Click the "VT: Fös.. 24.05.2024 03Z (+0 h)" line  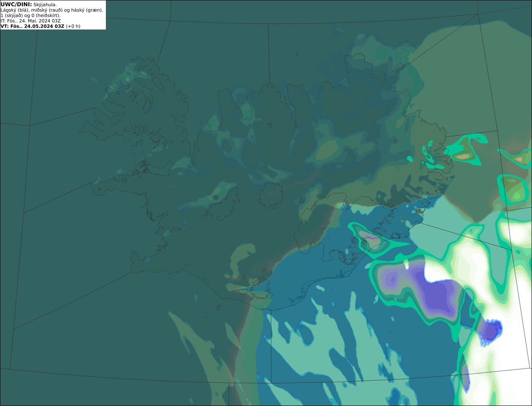(41, 26)
